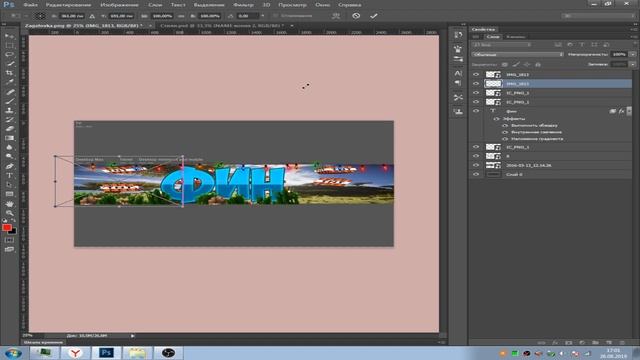Hide the Внутреннее свечение effect
The image size is (640, 360).
pos(505,132)
